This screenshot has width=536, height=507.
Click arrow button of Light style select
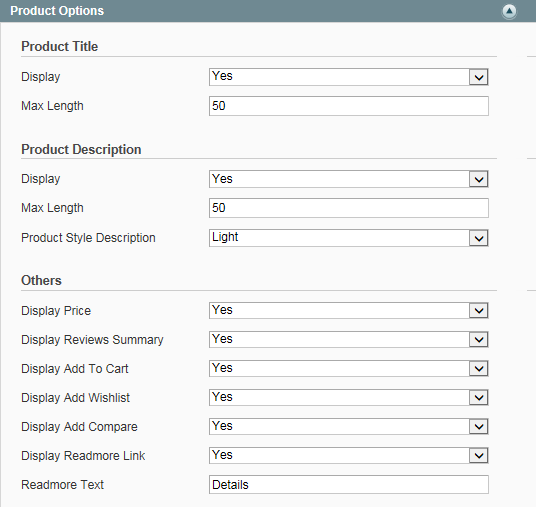pos(479,238)
